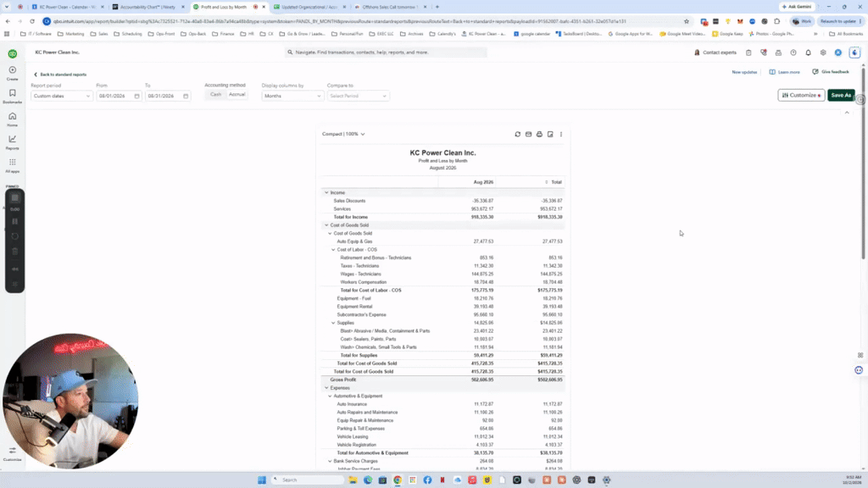Collapse the Bank Service Charges group
Screen dimensions: 868x488
[330, 461]
